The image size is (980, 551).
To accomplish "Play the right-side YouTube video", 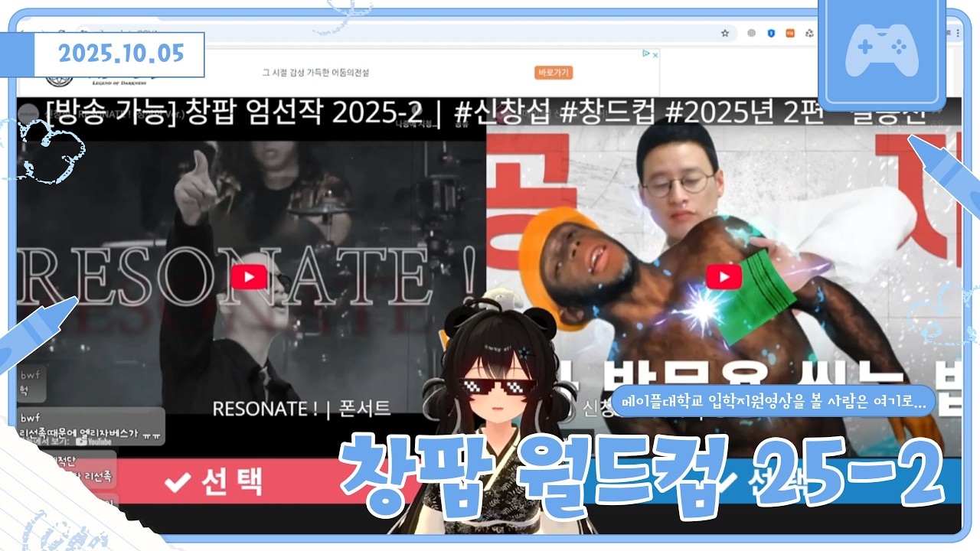I will click(x=724, y=276).
